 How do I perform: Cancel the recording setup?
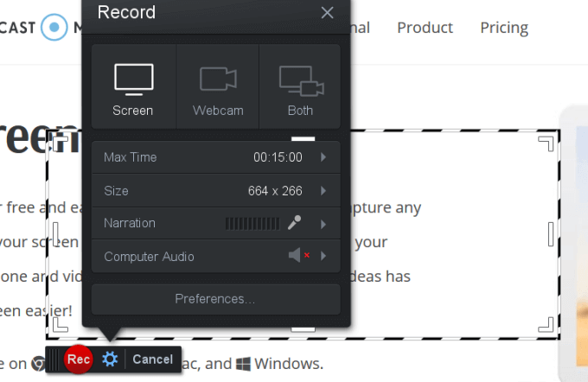click(152, 359)
